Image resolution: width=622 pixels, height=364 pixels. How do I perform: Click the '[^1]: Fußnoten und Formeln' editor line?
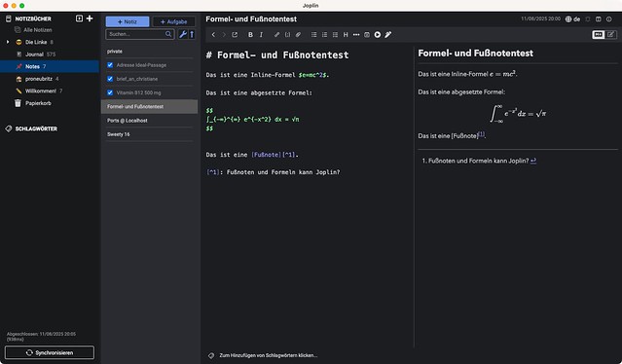(273, 172)
